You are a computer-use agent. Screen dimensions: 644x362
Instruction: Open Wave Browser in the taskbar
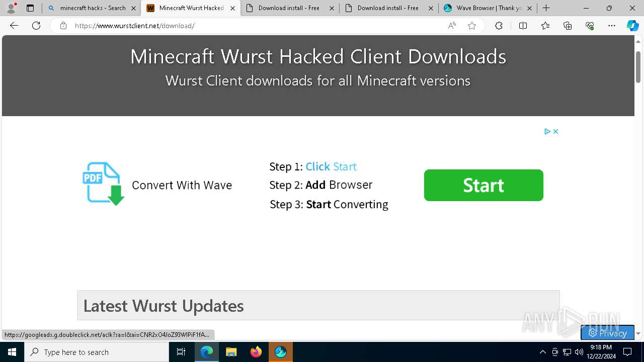(280, 352)
